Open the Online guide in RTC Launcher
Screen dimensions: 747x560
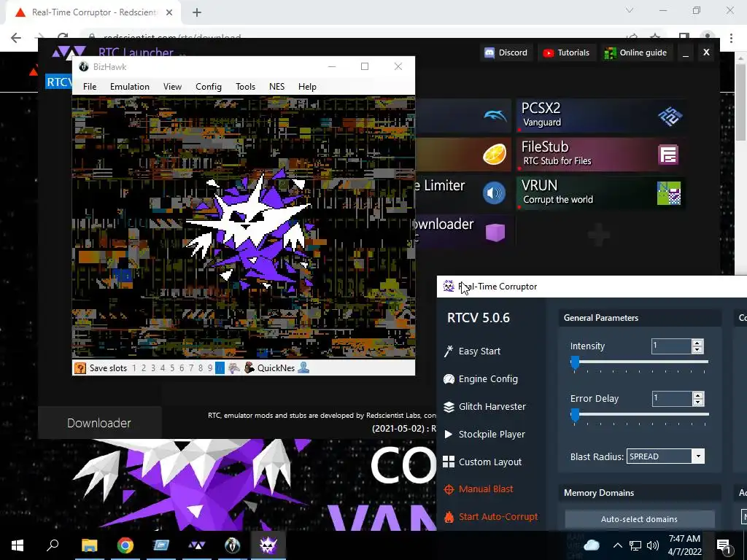tap(635, 52)
